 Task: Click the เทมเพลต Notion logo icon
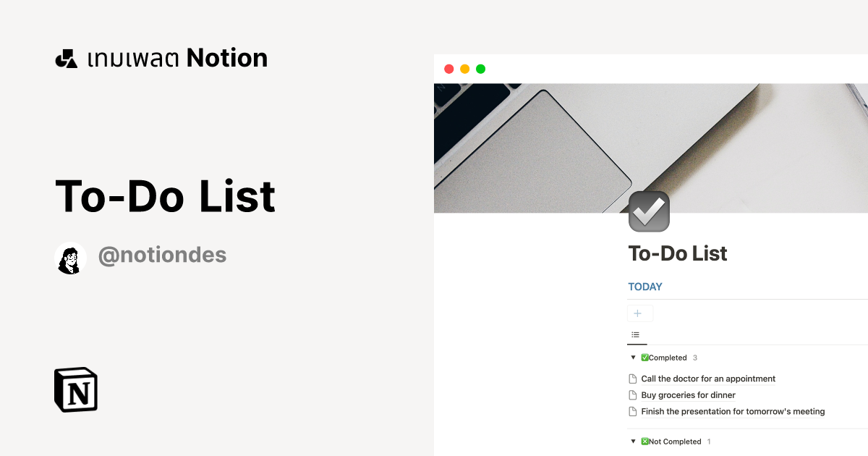point(66,58)
